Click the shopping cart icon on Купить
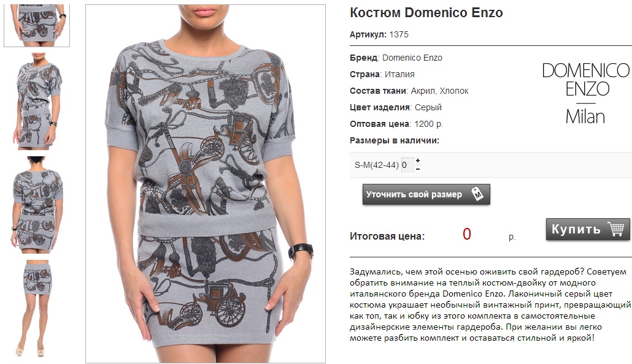 616,229
